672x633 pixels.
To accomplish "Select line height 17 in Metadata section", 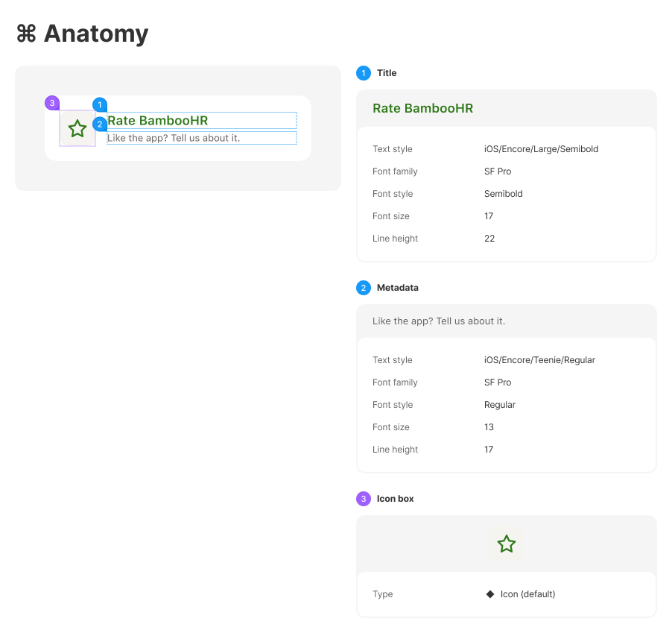I will pos(489,450).
